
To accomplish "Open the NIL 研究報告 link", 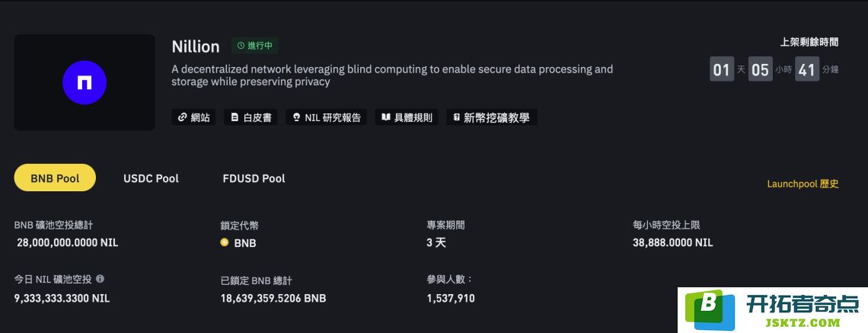I will click(327, 117).
